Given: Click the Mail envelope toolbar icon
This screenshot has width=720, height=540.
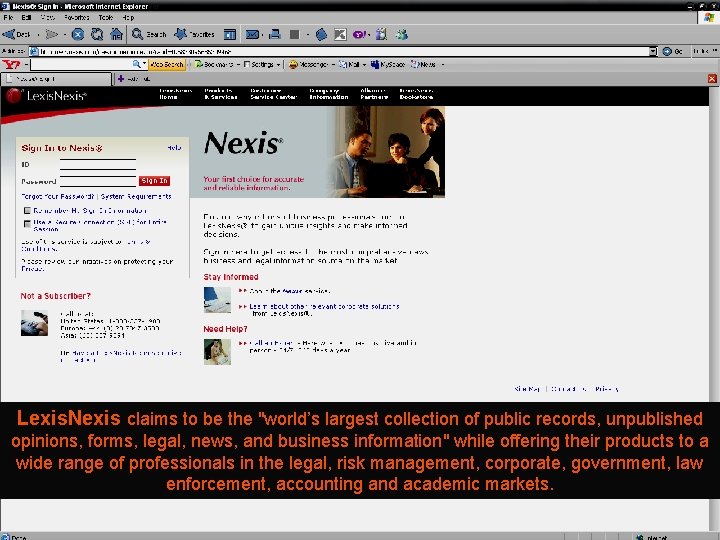Looking at the screenshot, I should [x=252, y=34].
